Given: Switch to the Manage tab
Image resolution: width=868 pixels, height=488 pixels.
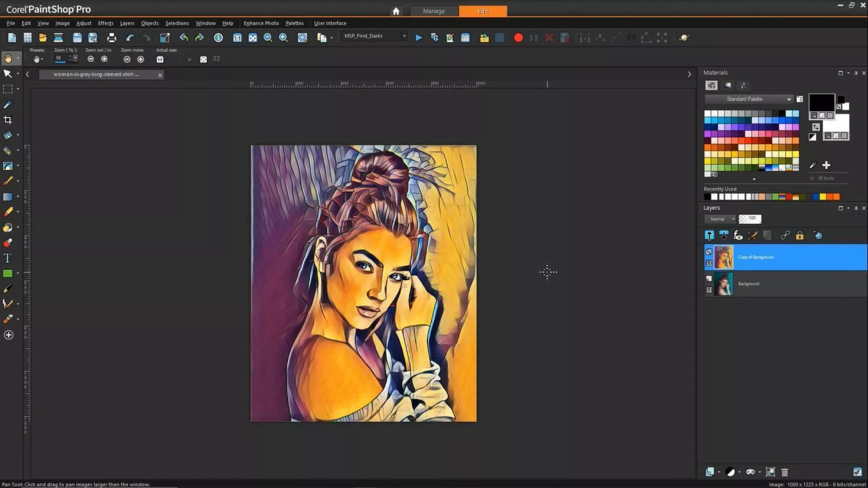Looking at the screenshot, I should [434, 11].
